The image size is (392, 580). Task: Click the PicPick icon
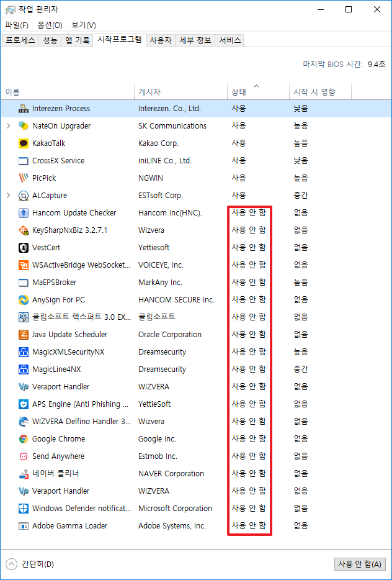24,178
